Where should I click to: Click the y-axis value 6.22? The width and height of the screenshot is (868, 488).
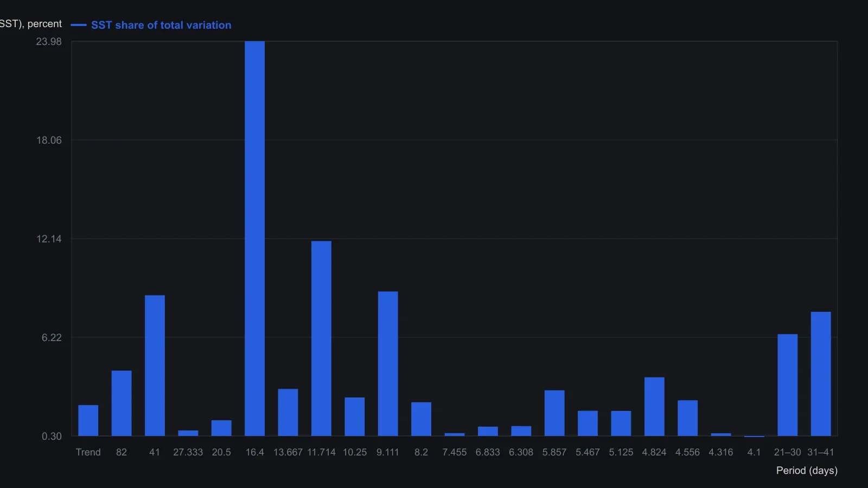(52, 338)
